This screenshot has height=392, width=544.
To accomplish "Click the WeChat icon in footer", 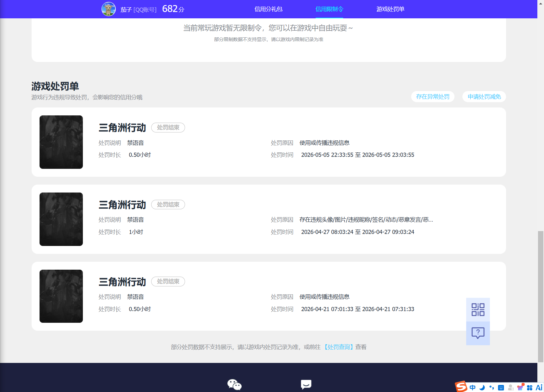I will click(234, 384).
